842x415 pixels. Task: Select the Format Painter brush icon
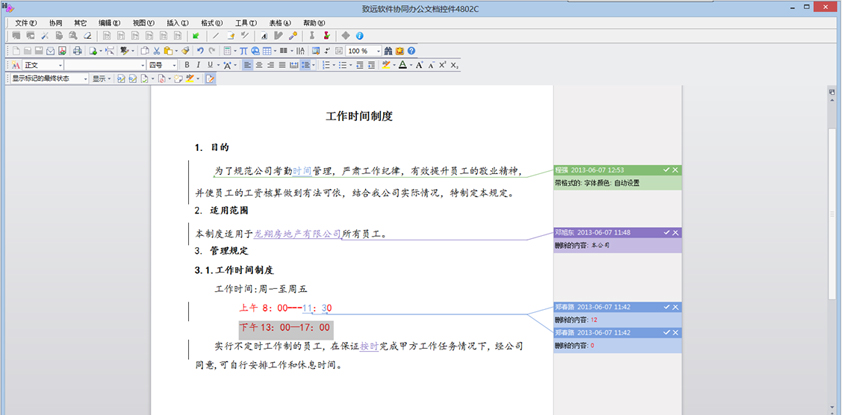[185, 50]
